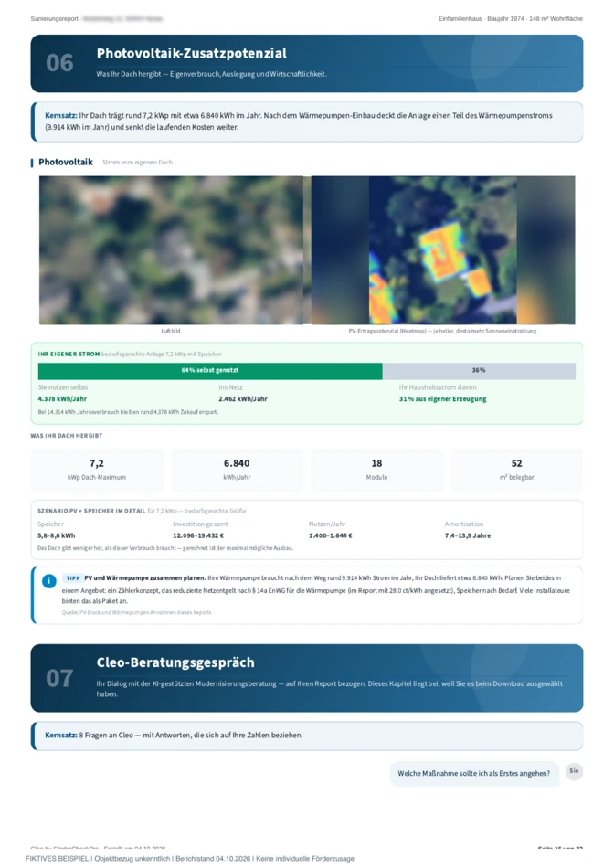
Task: Click the first 'Kernsatz:' label about 7,2 kWp
Action: [x=61, y=116]
